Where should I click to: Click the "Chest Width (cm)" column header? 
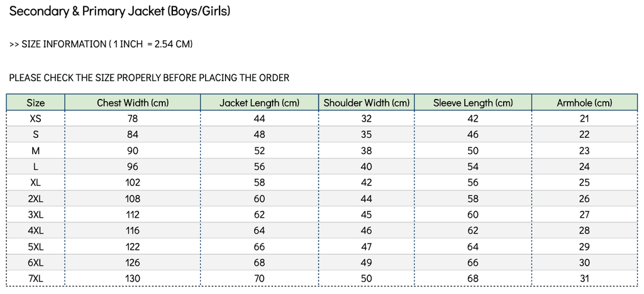pyautogui.click(x=133, y=103)
